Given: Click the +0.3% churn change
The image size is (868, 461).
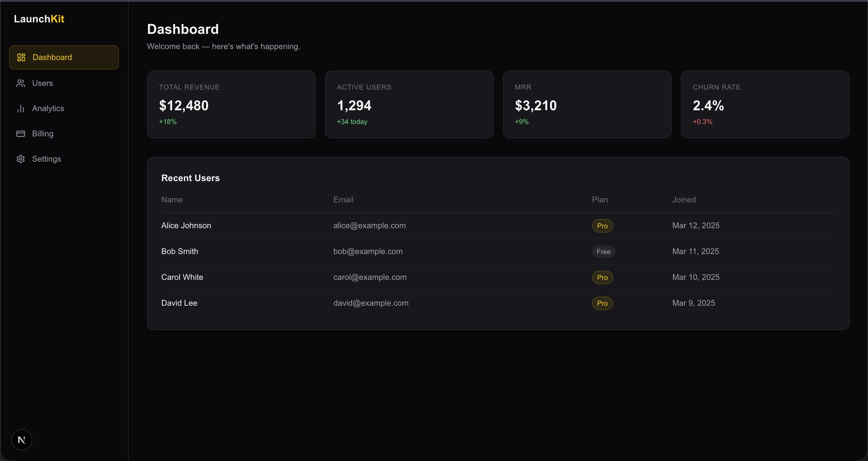Looking at the screenshot, I should click(x=703, y=122).
